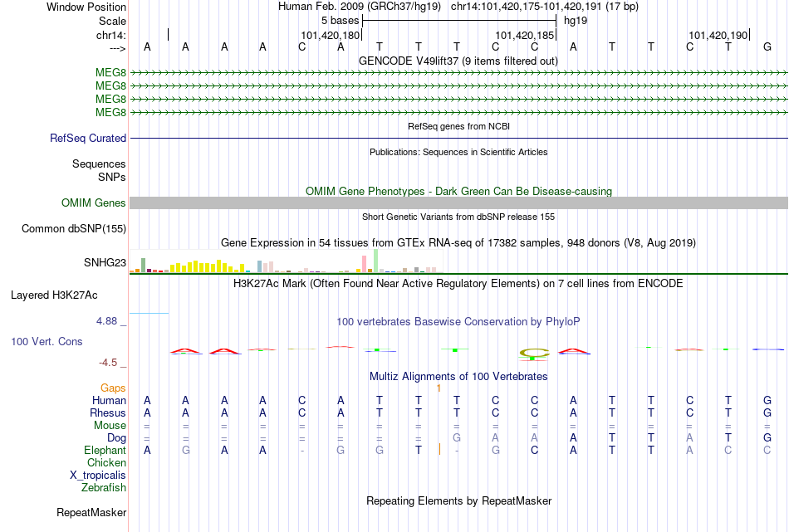Click the 'chr14:101,420,175-101,420,191 (17 bp)' position text
The image size is (789, 532).
(x=545, y=7)
